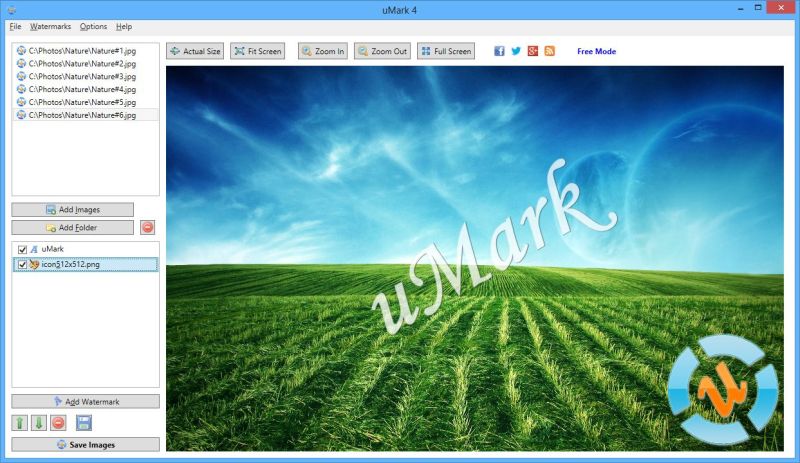Open the Watermarks menu
The width and height of the screenshot is (800, 463).
[x=50, y=26]
